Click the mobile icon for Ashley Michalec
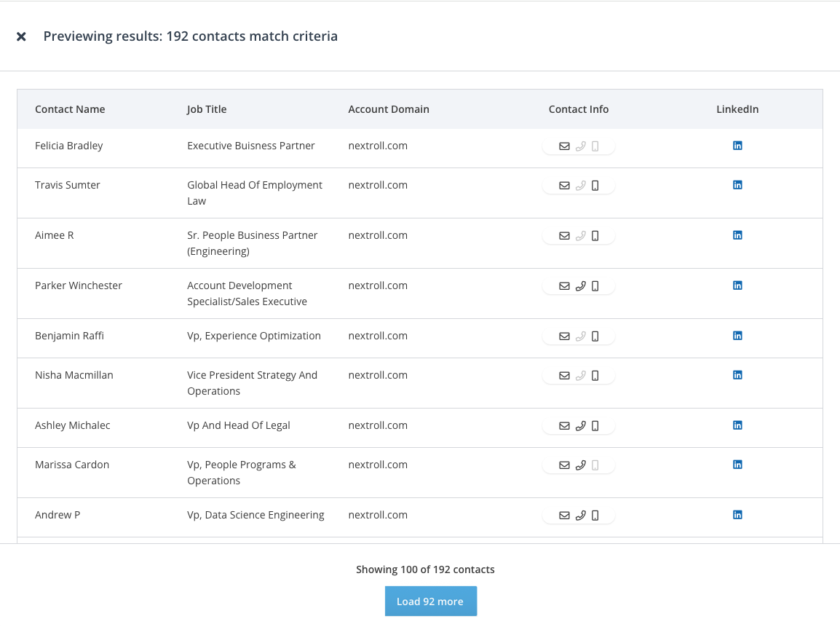 click(595, 426)
